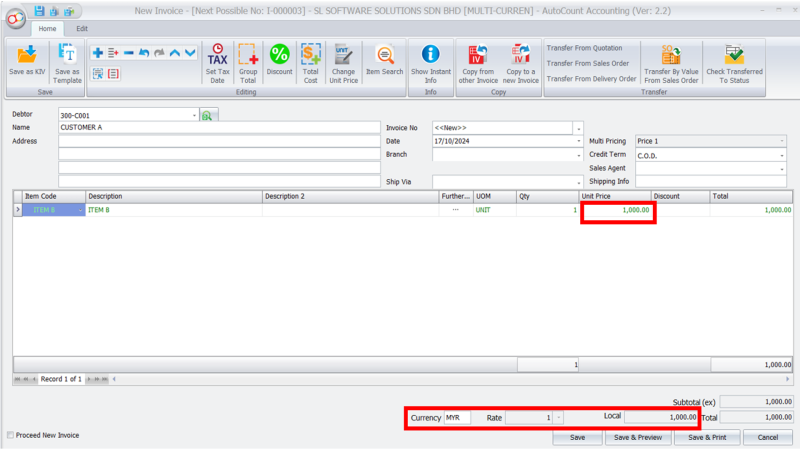Click the first save icon in quick access bar
Screen dimensions: 800x450
coord(39,11)
